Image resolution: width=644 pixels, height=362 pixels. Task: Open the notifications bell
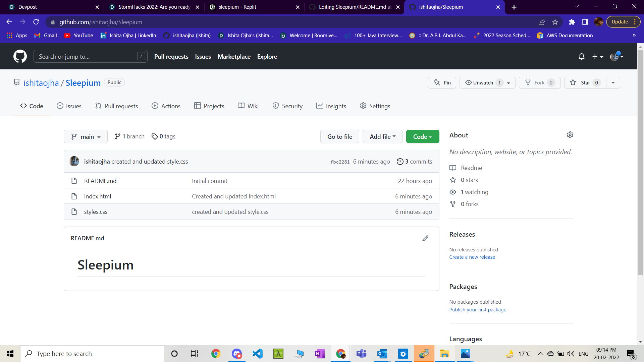point(582,57)
